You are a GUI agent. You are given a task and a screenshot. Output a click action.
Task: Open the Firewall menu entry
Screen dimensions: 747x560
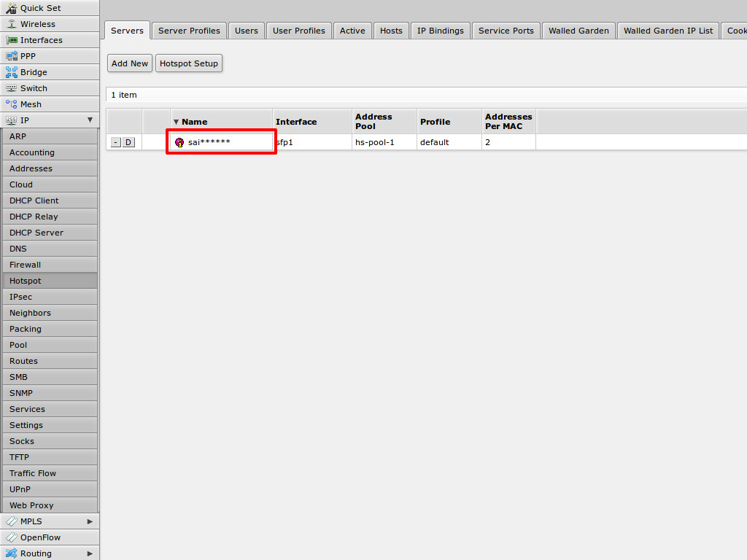pos(25,265)
